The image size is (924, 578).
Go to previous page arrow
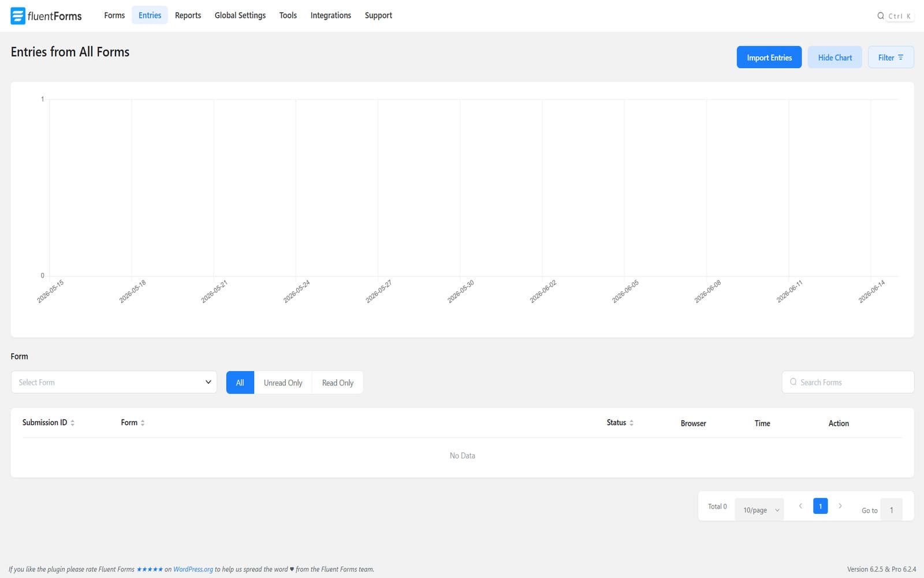click(x=800, y=506)
